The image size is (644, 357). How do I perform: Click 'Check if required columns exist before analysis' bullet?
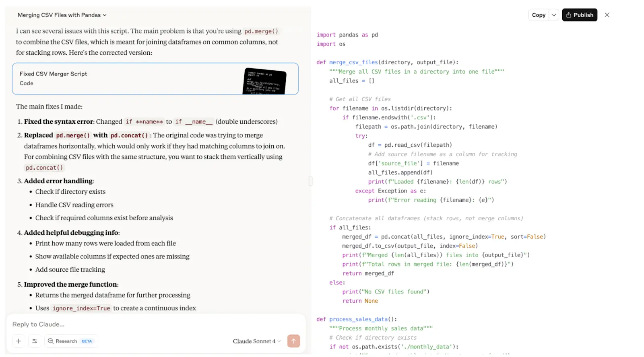pos(104,217)
